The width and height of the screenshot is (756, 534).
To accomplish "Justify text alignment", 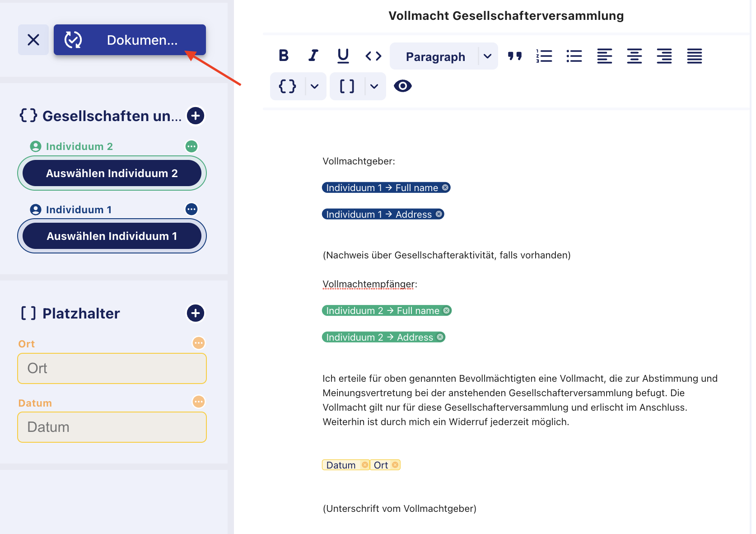I will [x=695, y=56].
